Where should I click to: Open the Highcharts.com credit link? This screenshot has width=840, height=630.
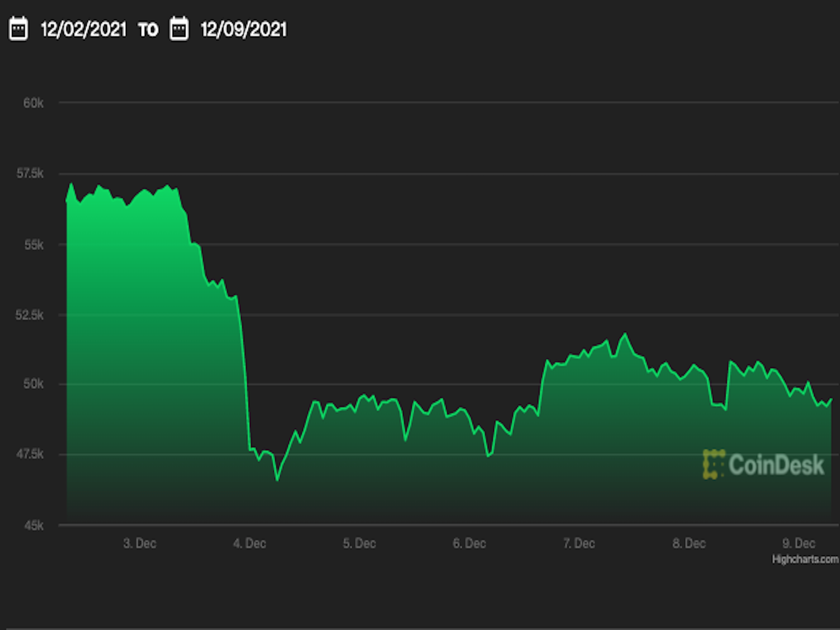805,559
